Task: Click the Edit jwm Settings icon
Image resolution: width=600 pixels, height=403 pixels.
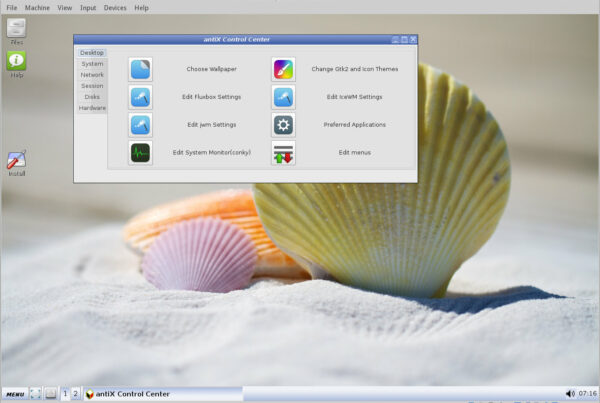Action: click(141, 125)
